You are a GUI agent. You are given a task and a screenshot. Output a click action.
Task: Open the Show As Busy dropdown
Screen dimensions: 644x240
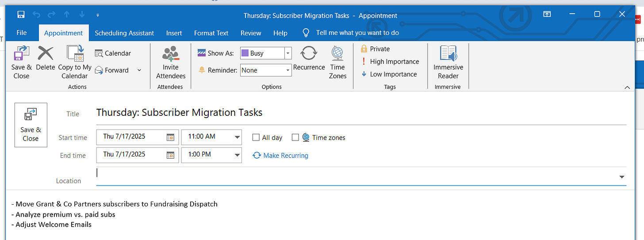[288, 53]
